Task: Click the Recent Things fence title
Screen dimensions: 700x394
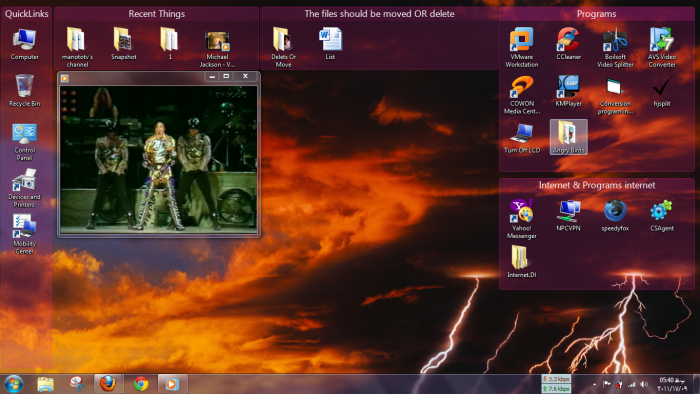Action: coord(157,14)
